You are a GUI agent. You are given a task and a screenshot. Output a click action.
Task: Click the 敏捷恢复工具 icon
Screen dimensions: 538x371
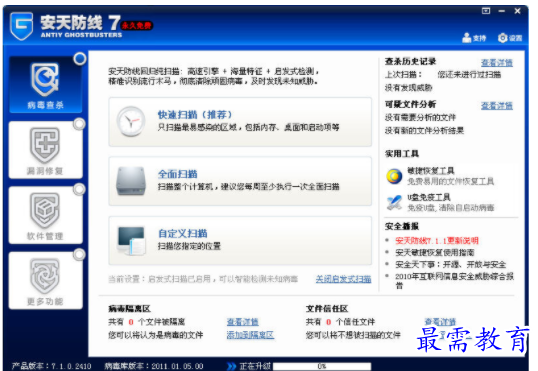point(394,176)
